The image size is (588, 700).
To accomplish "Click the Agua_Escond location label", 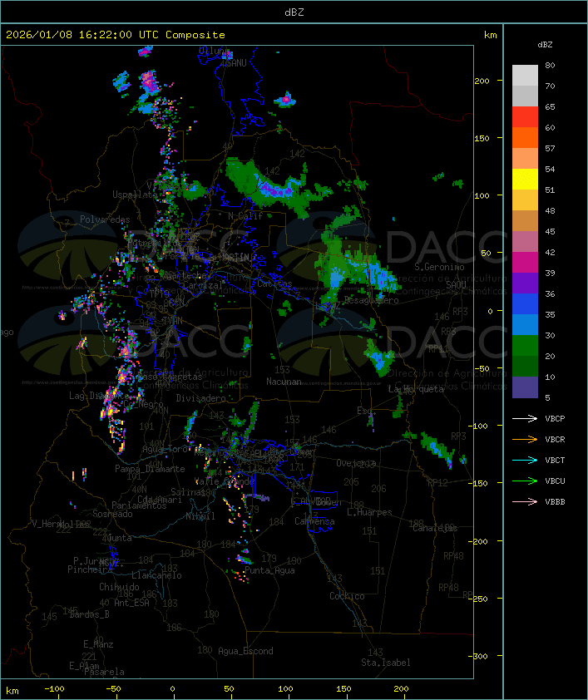I will point(245,651).
